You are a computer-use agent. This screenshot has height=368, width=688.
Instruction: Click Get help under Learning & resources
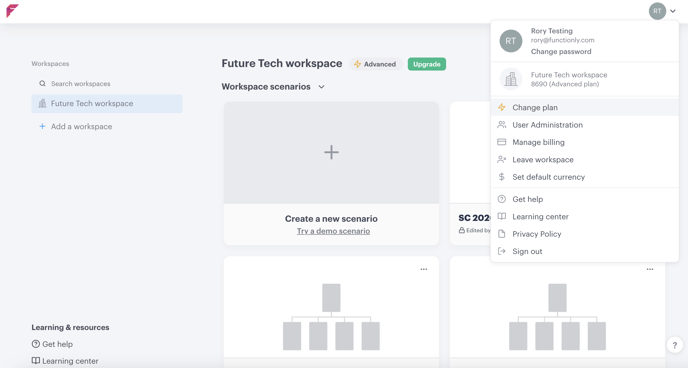coord(52,344)
